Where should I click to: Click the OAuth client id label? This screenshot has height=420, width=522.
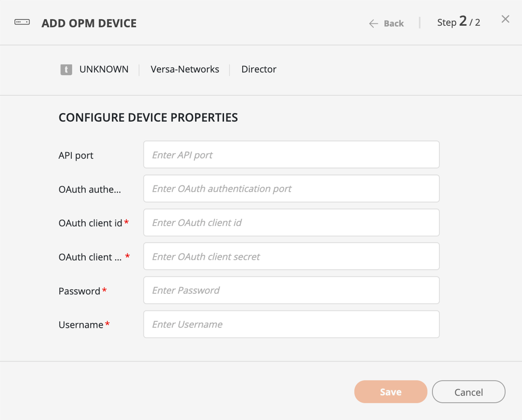(90, 223)
